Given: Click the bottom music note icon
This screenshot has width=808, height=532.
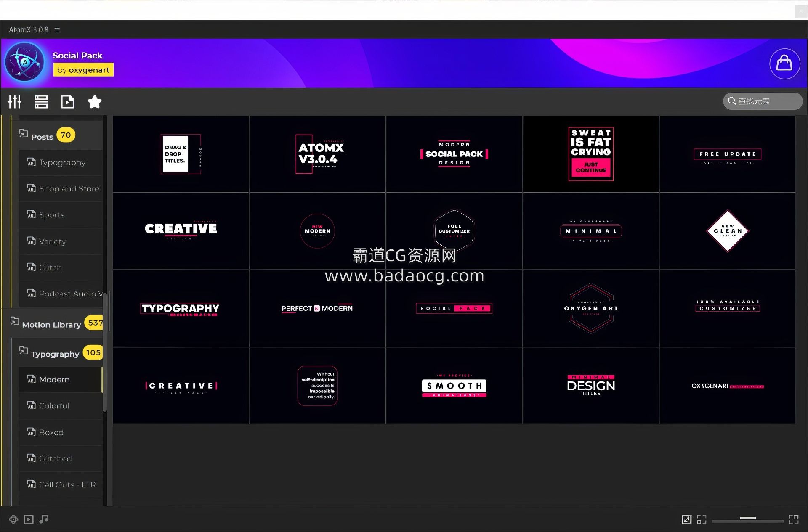Looking at the screenshot, I should tap(44, 519).
